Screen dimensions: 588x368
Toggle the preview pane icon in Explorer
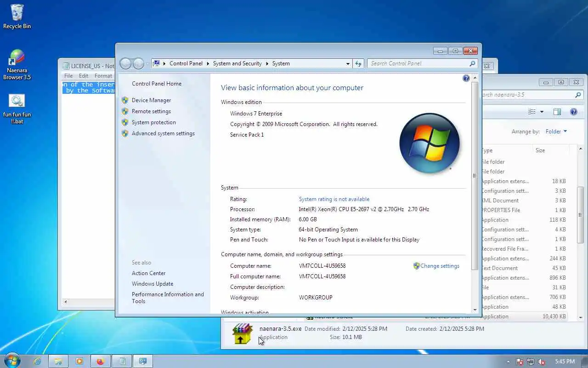tap(557, 112)
